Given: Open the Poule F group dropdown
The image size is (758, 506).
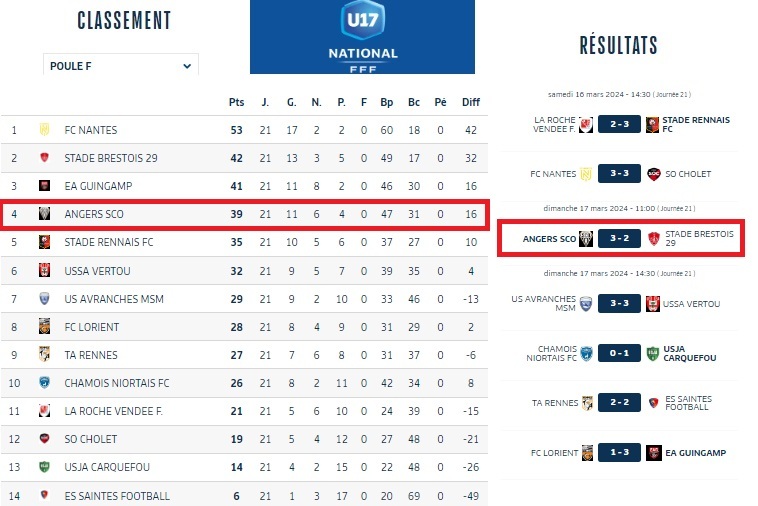Looking at the screenshot, I should tap(120, 66).
